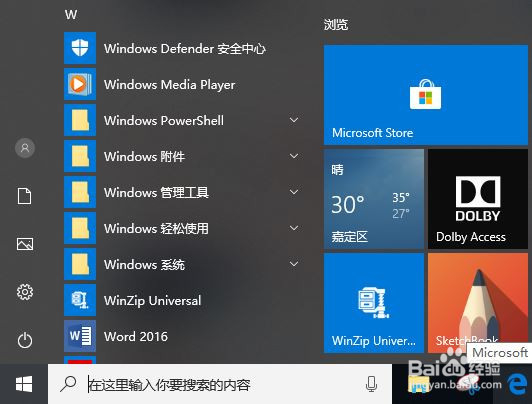The image size is (532, 404).
Task: Open Documents icon in sidebar
Action: coord(24,196)
